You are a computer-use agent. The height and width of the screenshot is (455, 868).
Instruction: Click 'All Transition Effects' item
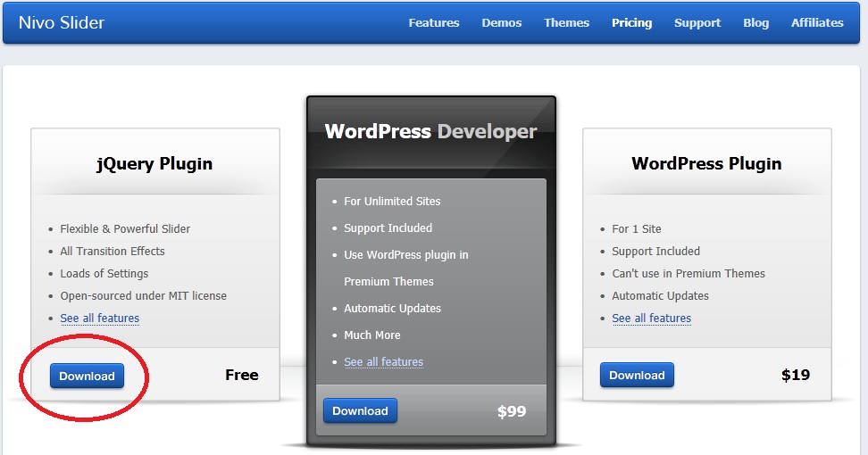[113, 252]
